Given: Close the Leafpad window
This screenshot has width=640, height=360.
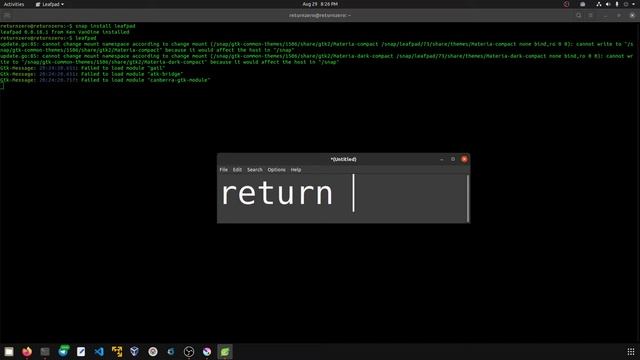Looking at the screenshot, I should pos(464,159).
